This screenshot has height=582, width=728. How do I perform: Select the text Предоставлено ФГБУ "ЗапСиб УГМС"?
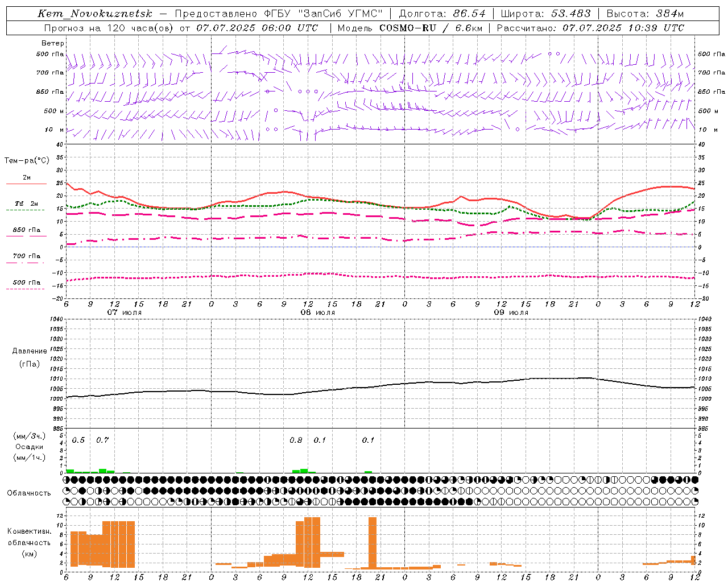(279, 14)
